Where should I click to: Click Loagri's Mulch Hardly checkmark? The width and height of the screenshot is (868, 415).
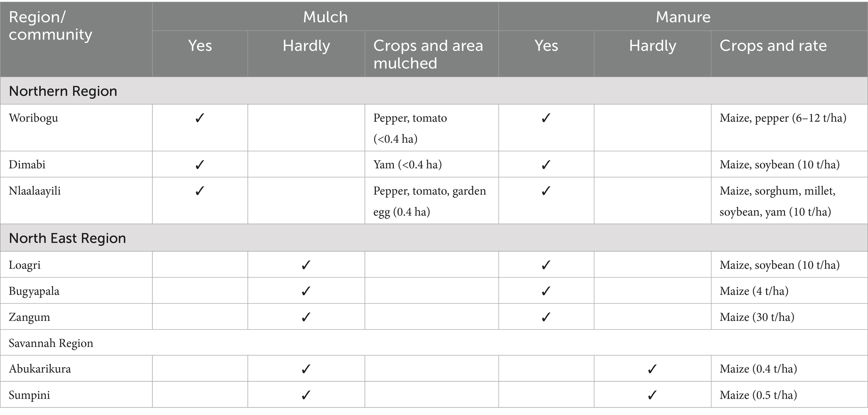tap(306, 265)
